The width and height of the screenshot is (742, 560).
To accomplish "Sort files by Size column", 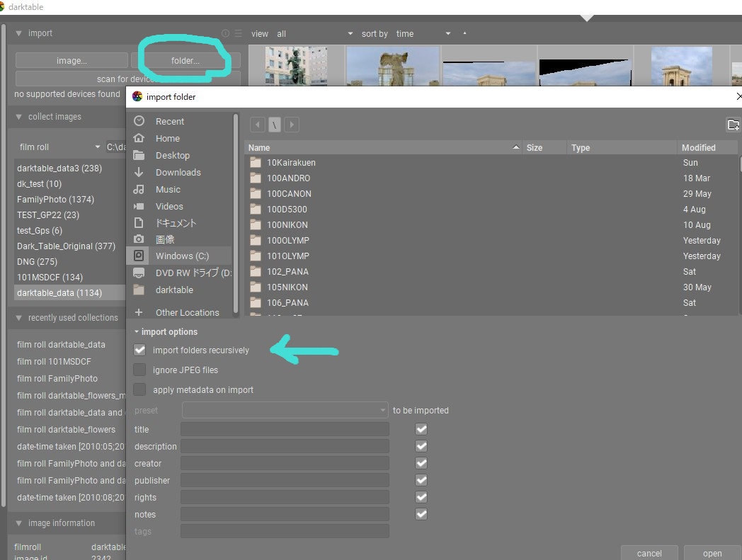I will point(544,148).
